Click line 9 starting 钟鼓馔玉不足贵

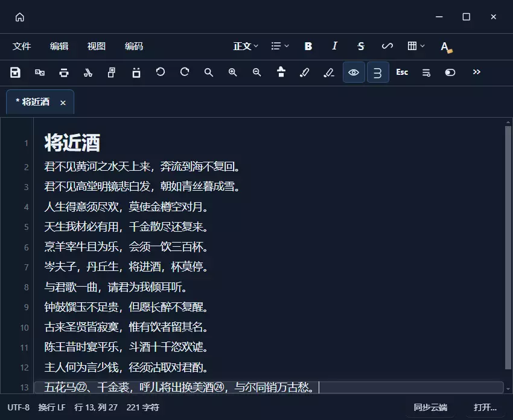pos(126,307)
